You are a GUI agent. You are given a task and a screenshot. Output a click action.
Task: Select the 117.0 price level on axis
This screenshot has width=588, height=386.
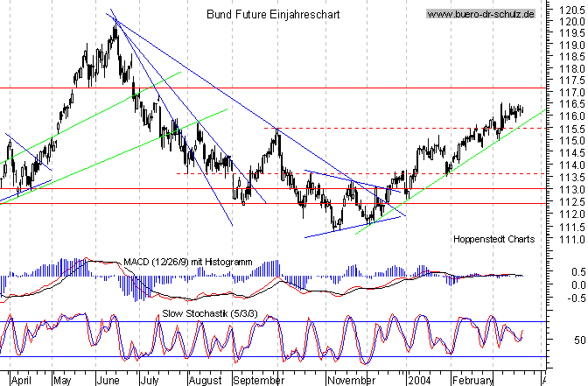(570, 91)
